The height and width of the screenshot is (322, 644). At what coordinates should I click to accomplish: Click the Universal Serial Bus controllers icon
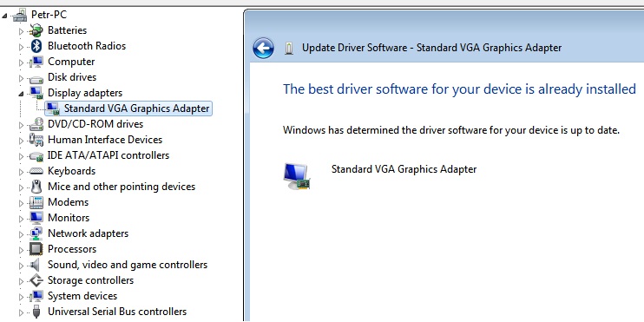click(36, 312)
